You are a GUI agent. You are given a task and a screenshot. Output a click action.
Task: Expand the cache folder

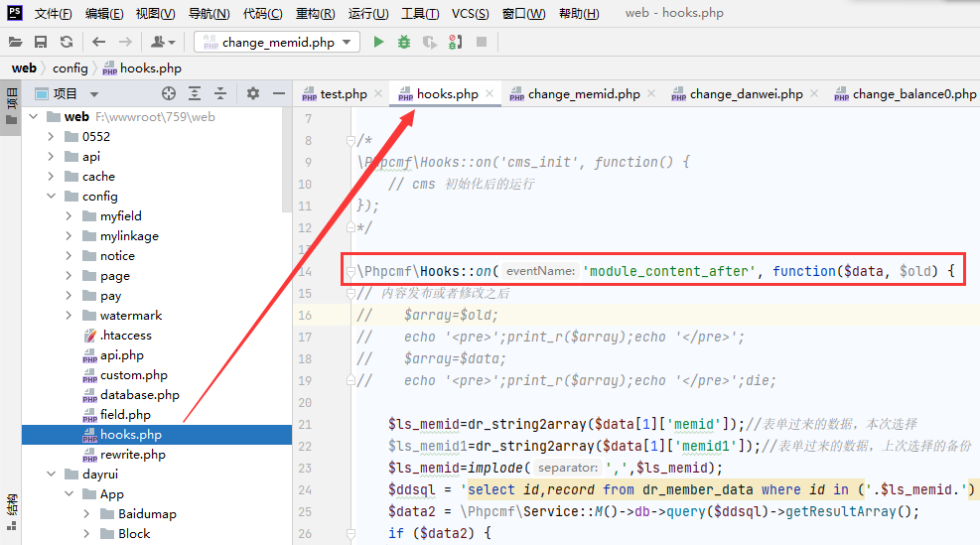pos(52,177)
